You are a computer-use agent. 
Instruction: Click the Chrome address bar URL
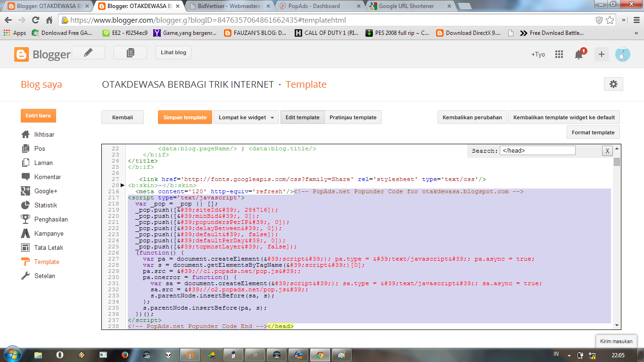point(208,20)
